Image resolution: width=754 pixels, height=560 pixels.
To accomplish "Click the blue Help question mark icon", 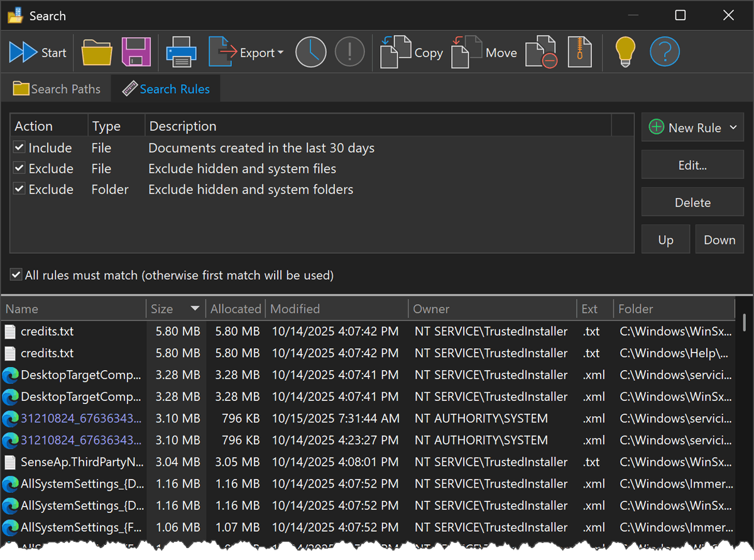I will pos(665,52).
